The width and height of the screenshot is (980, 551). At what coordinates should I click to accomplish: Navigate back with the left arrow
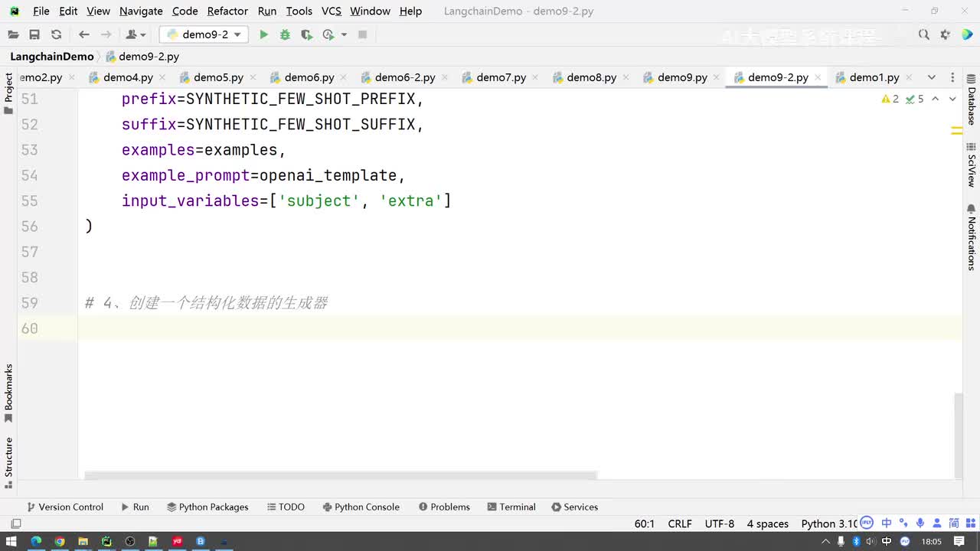coord(84,34)
